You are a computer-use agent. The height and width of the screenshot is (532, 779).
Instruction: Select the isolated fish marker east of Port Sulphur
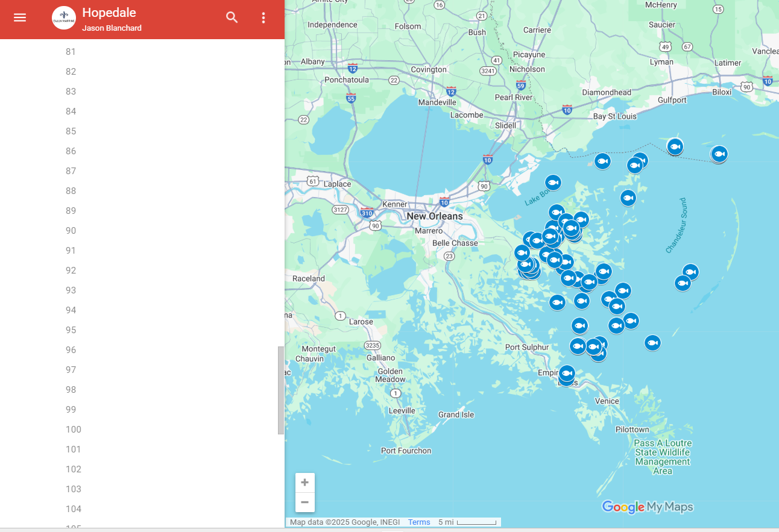point(652,343)
